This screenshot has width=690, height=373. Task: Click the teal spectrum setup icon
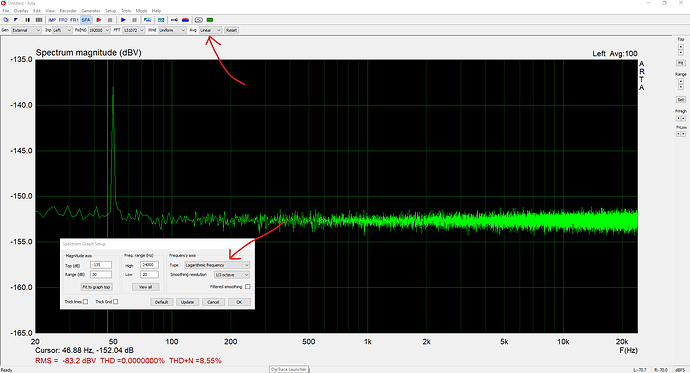tap(161, 20)
